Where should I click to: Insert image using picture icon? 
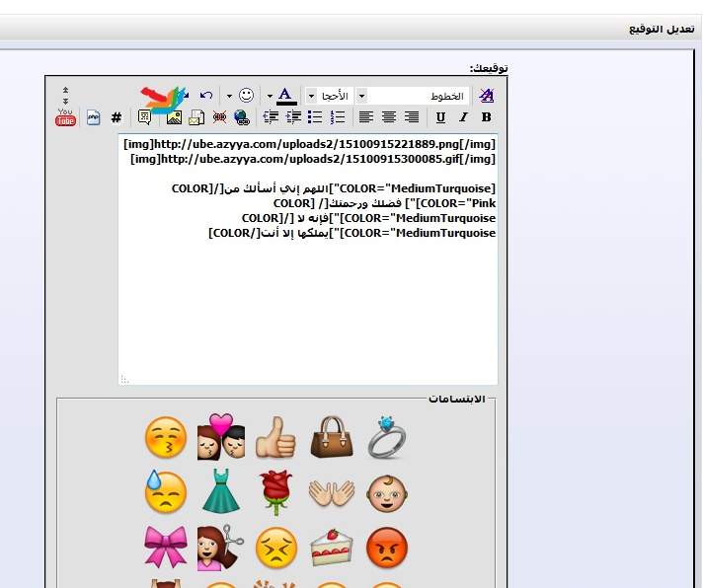point(174,117)
